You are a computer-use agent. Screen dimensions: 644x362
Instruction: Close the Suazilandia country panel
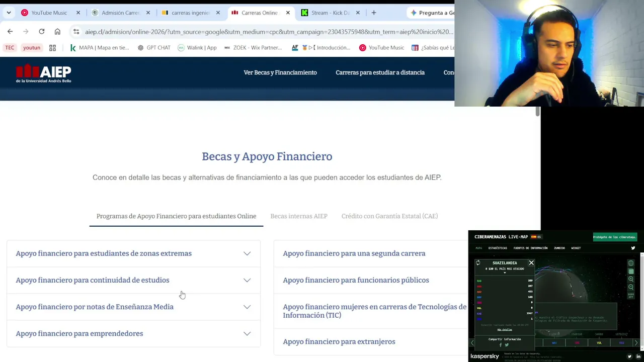point(531,262)
